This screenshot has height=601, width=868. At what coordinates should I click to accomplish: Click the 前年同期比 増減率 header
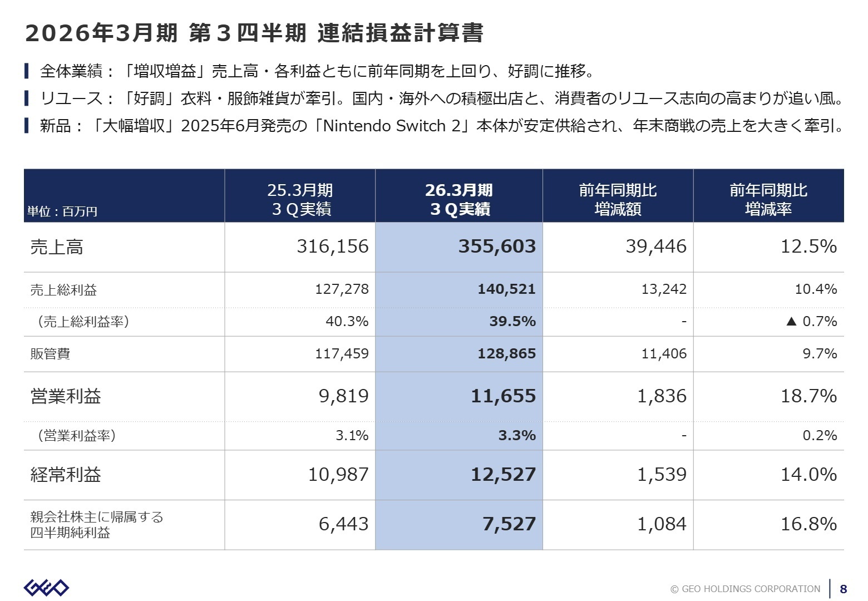point(769,196)
